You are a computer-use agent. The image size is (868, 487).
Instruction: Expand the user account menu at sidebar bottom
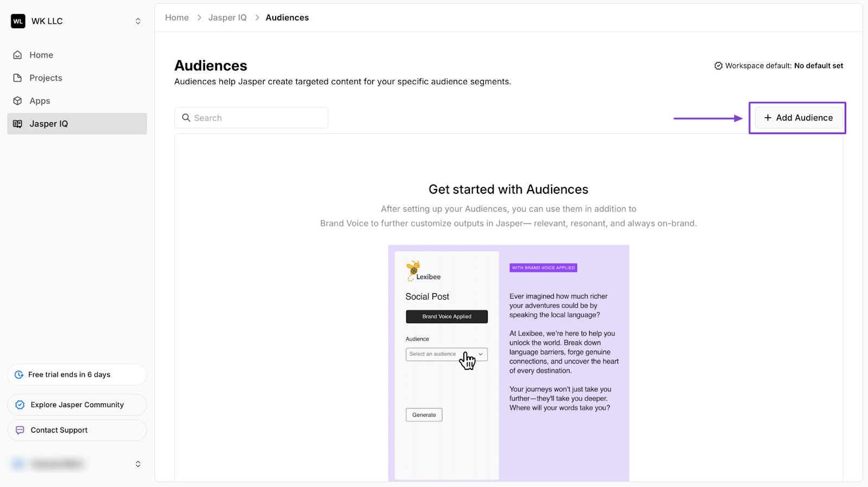coord(138,464)
